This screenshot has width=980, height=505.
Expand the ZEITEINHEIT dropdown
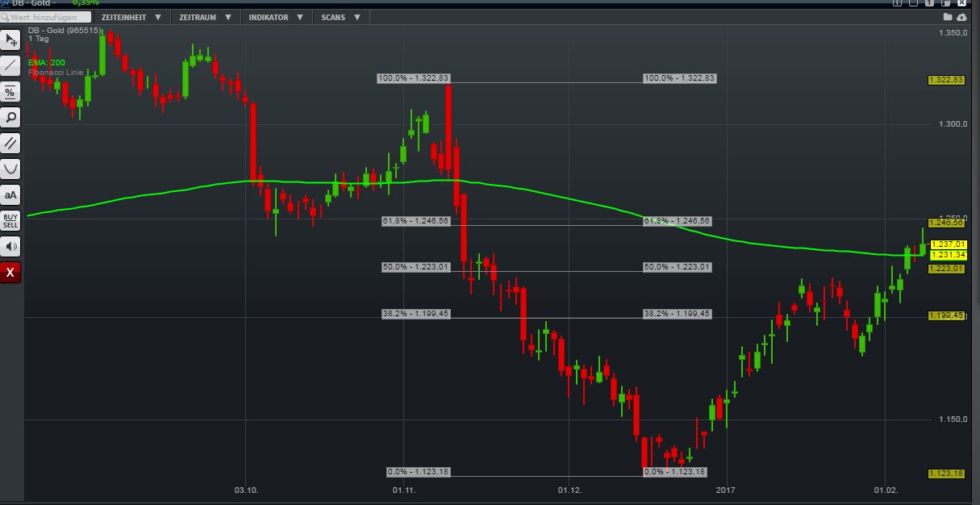click(131, 17)
